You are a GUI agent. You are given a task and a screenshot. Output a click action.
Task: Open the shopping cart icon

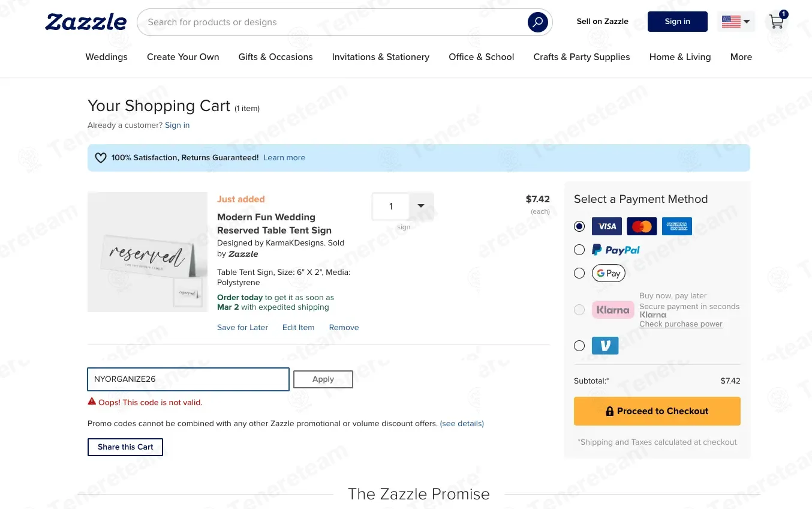pyautogui.click(x=777, y=22)
